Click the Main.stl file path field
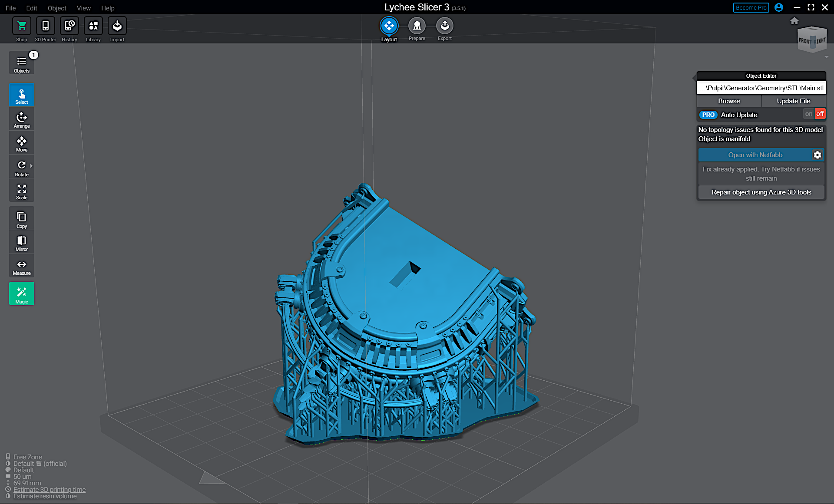834x504 pixels. [x=761, y=88]
